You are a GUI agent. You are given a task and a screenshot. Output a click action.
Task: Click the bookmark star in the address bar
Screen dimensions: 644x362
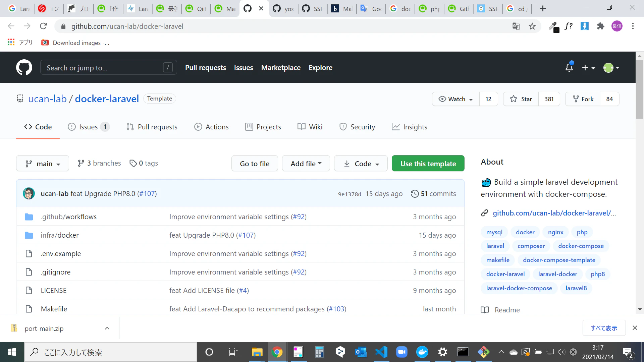point(532,26)
